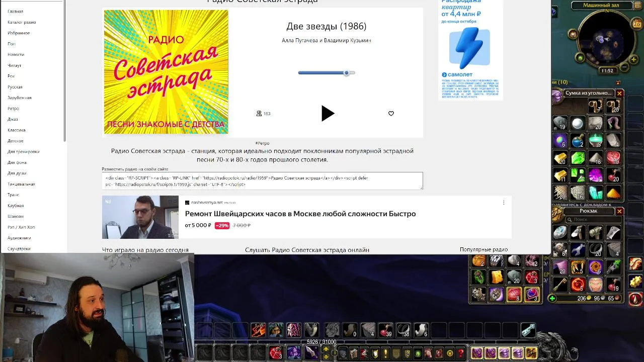Open the Аудиокниги category link

click(x=19, y=238)
